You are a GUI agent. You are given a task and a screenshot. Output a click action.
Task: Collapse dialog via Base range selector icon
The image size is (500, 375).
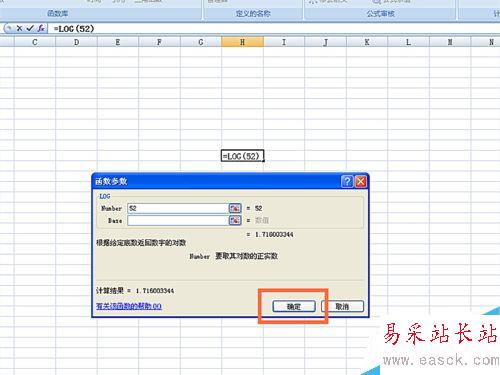coord(235,220)
